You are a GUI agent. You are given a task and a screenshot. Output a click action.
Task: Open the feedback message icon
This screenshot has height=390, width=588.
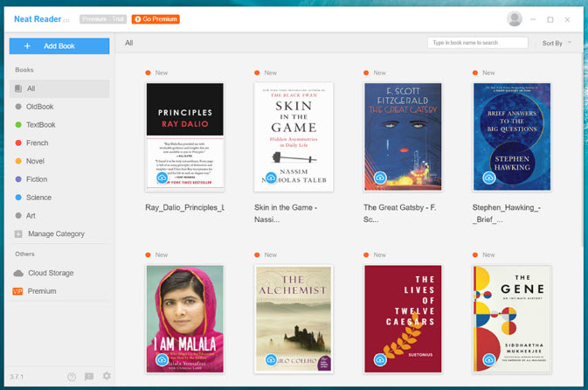coord(89,377)
